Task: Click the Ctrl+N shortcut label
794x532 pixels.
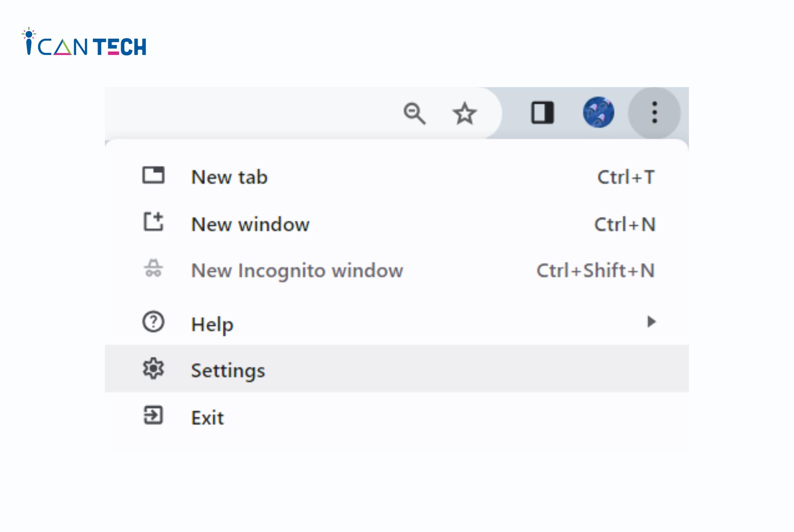Action: tap(625, 224)
